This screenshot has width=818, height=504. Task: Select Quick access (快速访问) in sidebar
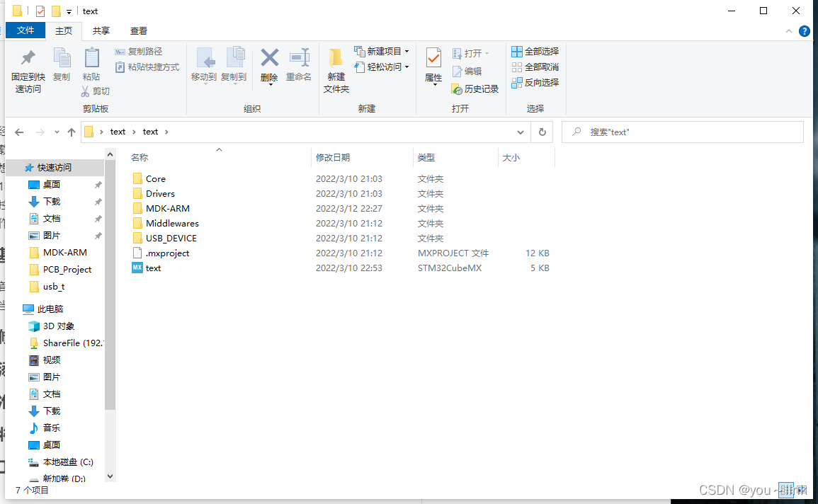pyautogui.click(x=55, y=167)
